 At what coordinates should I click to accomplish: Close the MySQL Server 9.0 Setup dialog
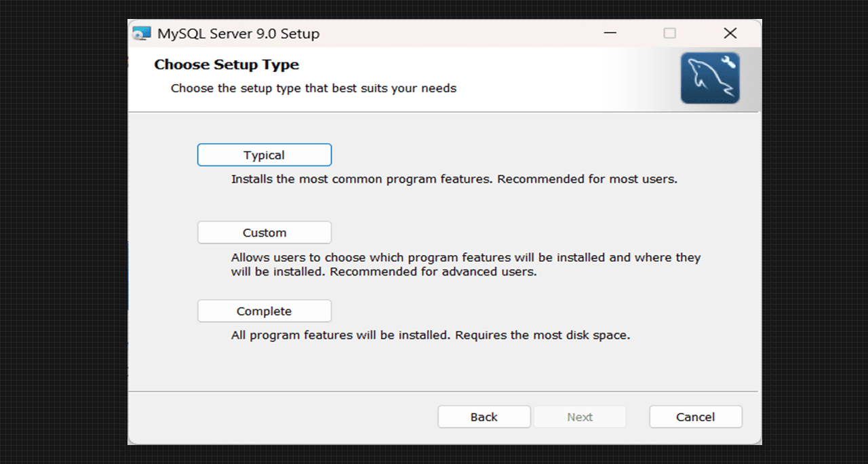tap(730, 33)
